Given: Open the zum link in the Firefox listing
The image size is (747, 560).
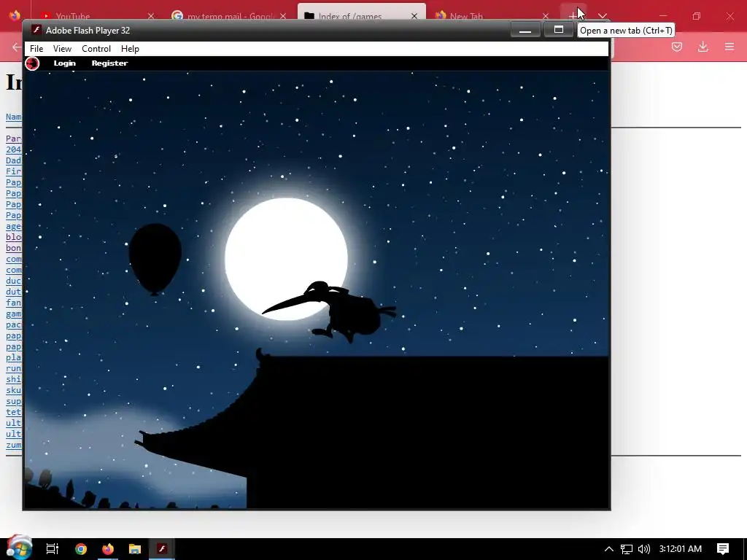Looking at the screenshot, I should tap(13, 446).
